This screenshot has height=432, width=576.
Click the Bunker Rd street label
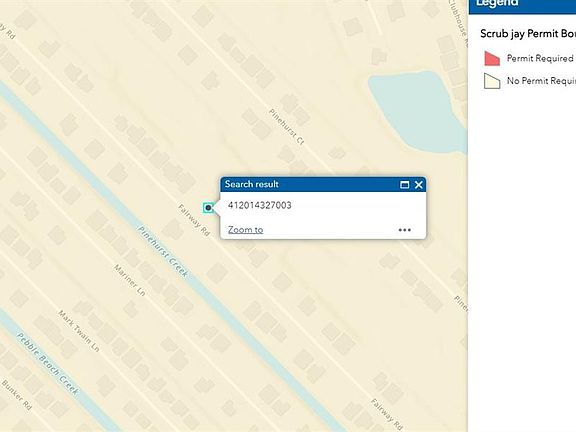(17, 395)
